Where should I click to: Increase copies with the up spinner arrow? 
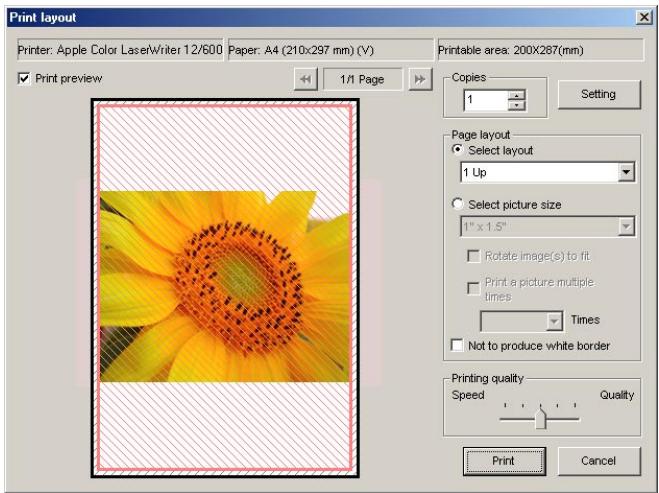(516, 95)
